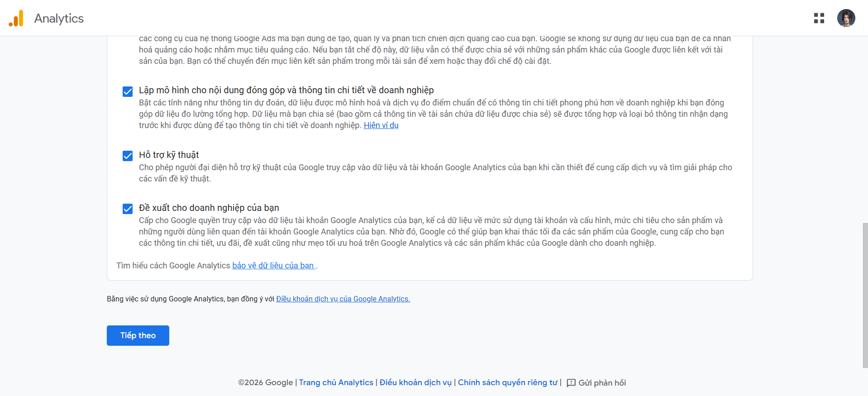Viewport: 868px width, 396px height.
Task: Click the feedback speech bubble icon
Action: pos(571,383)
